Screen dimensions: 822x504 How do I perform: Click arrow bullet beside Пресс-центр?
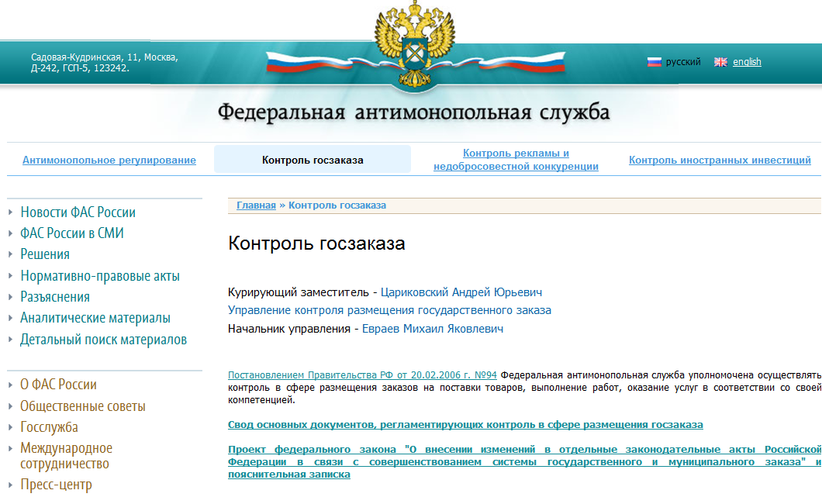[x=11, y=485]
